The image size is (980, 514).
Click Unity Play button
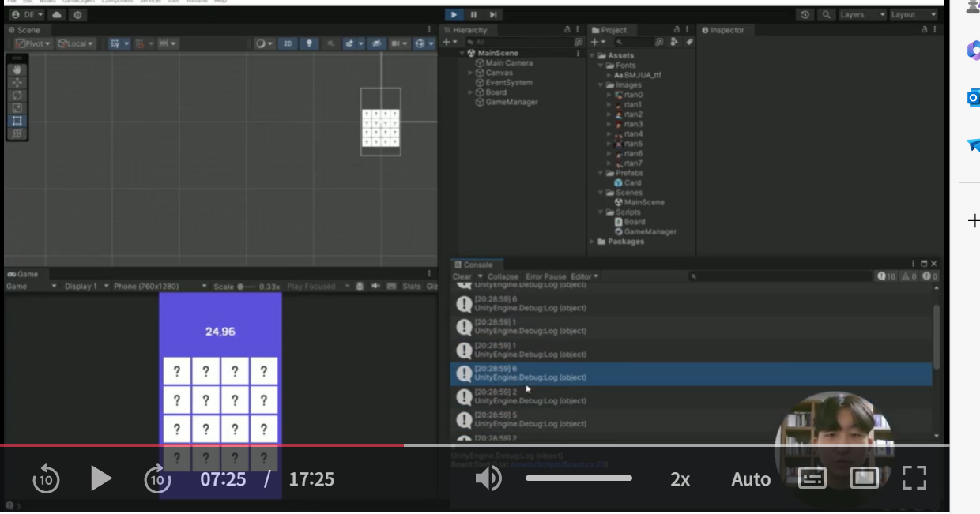tap(454, 14)
